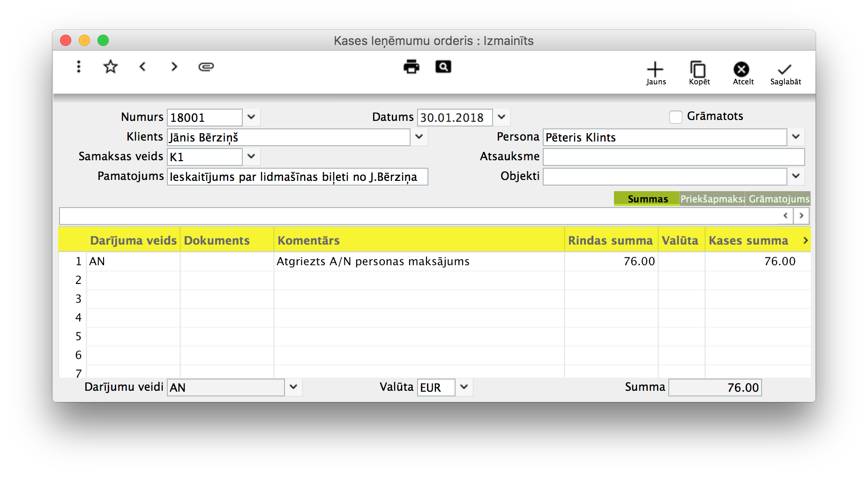Switch to the Grāmatojums tab
The width and height of the screenshot is (868, 477).
778,199
